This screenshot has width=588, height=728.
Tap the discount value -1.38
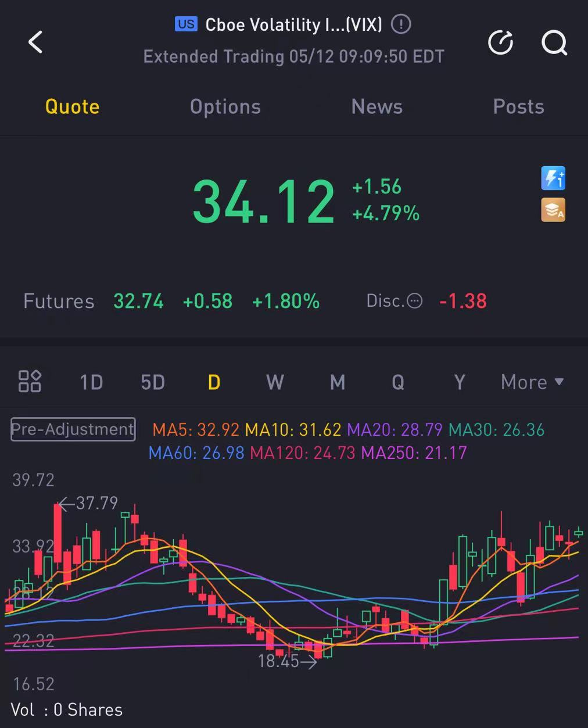(463, 302)
